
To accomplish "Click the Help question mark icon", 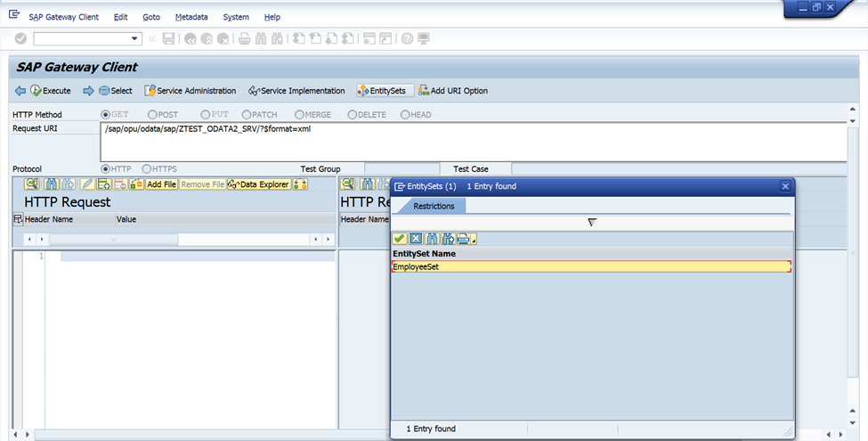I will click(408, 39).
